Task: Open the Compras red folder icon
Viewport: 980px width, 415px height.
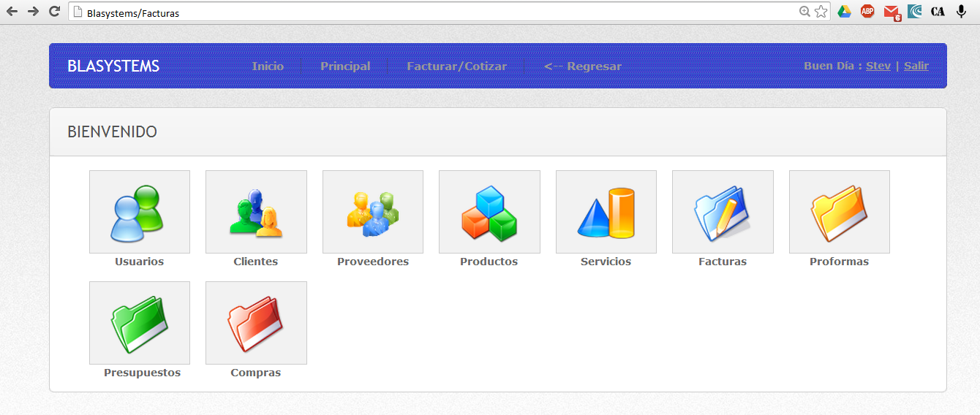Action: click(x=256, y=323)
